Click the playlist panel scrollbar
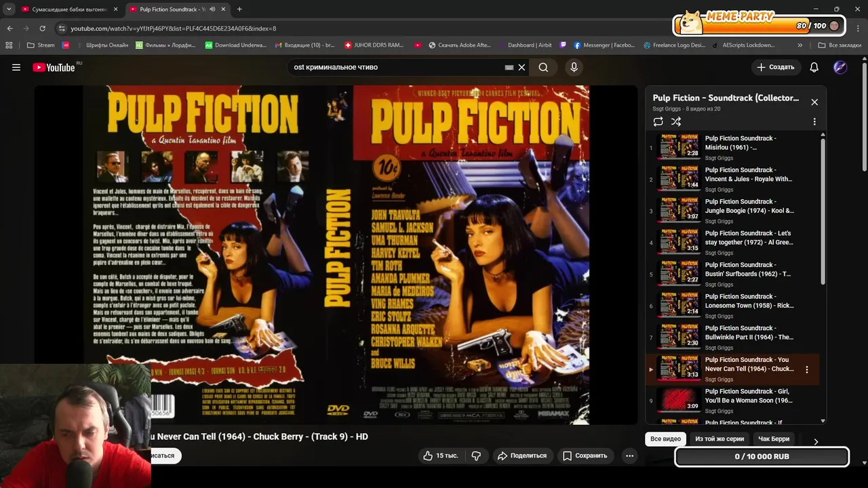This screenshot has width=868, height=488. [x=823, y=210]
